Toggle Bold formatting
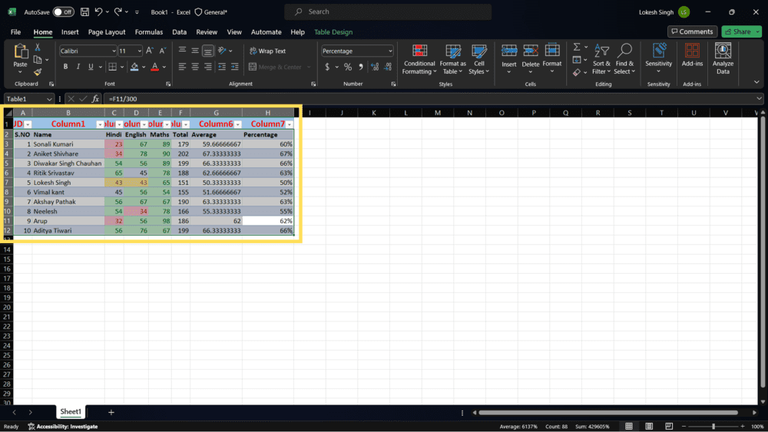 coord(65,67)
